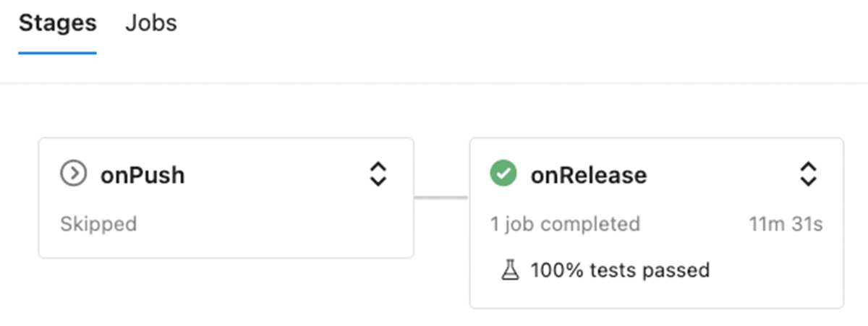The width and height of the screenshot is (868, 326).
Task: Click the Skipped status label under onPush
Action: pyautogui.click(x=98, y=224)
